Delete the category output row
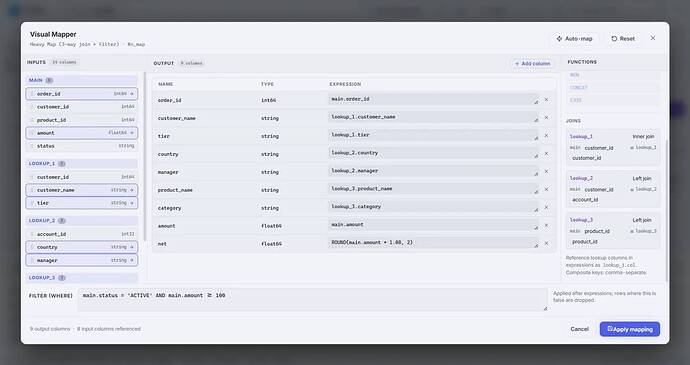The image size is (690, 365). click(x=546, y=207)
